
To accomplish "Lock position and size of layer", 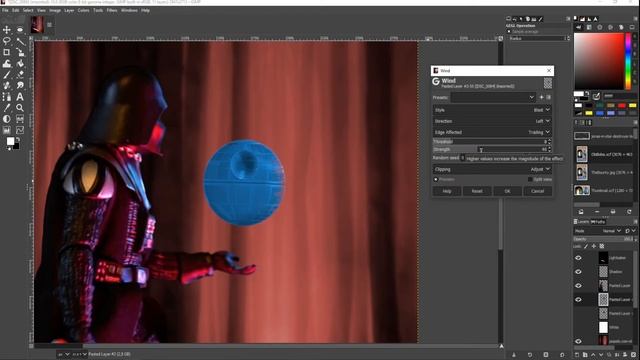I will [x=594, y=246].
